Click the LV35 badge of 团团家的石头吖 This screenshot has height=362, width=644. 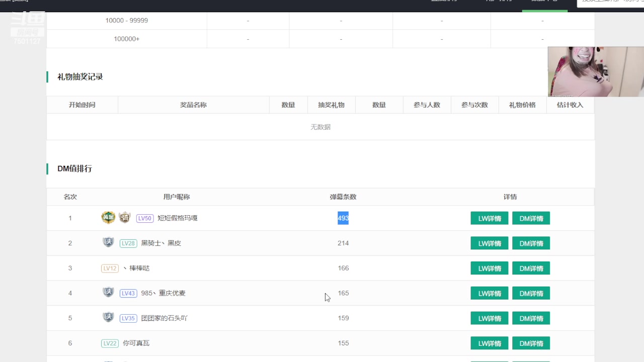pyautogui.click(x=128, y=318)
